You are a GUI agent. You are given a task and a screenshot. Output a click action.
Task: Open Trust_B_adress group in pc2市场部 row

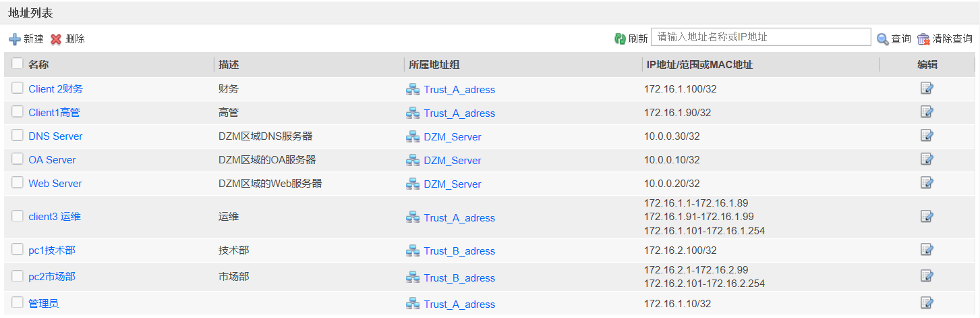click(x=459, y=278)
